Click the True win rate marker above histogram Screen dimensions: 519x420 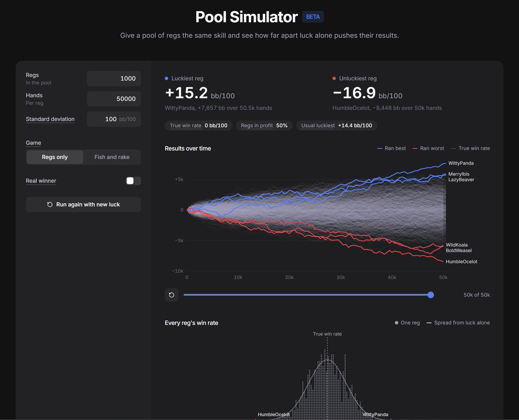click(327, 334)
